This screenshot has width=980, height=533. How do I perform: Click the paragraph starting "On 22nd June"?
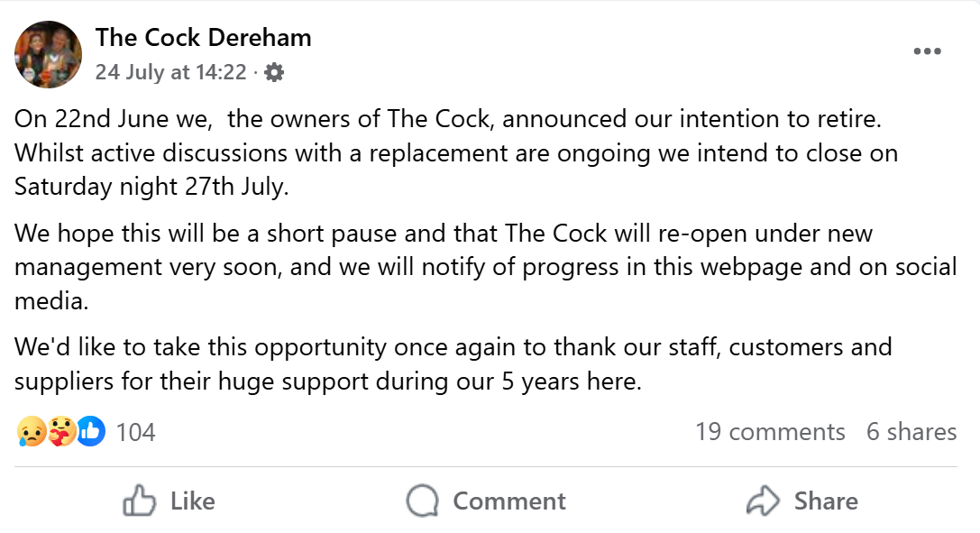point(455,152)
